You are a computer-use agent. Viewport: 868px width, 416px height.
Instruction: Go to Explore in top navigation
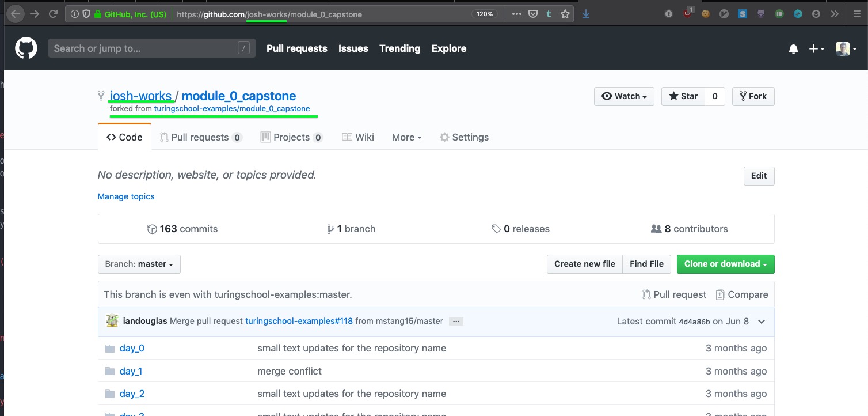coord(449,48)
